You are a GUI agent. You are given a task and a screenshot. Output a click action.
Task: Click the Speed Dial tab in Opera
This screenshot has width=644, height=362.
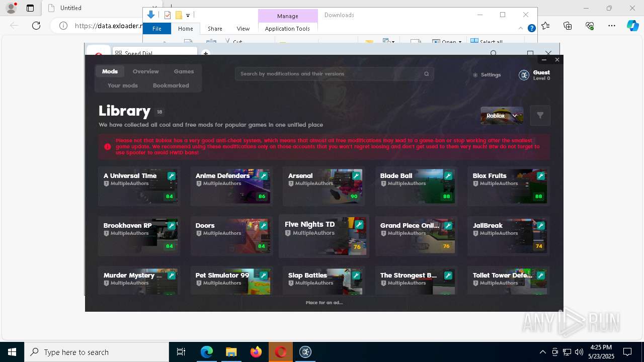click(x=155, y=53)
